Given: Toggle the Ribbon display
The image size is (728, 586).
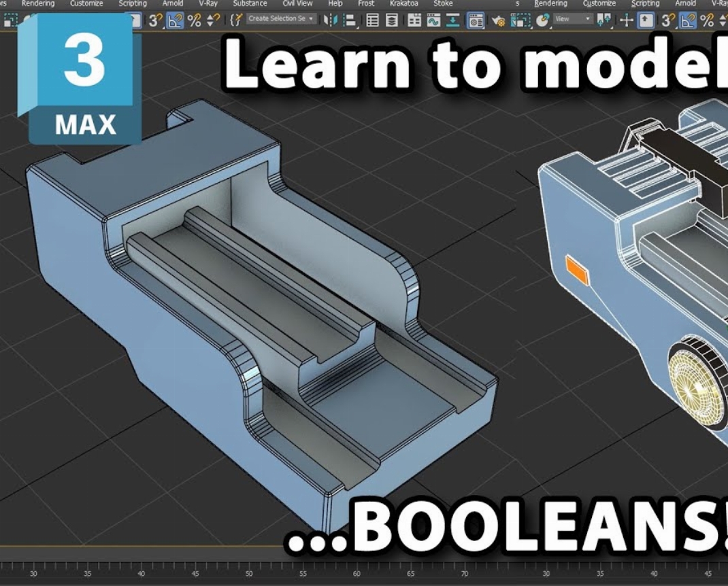Looking at the screenshot, I should click(414, 20).
